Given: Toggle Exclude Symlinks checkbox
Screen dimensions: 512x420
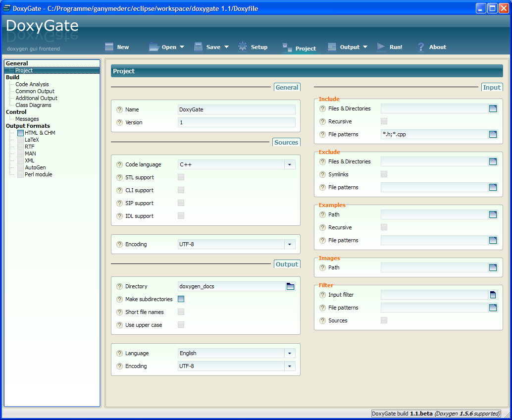Looking at the screenshot, I should (384, 174).
